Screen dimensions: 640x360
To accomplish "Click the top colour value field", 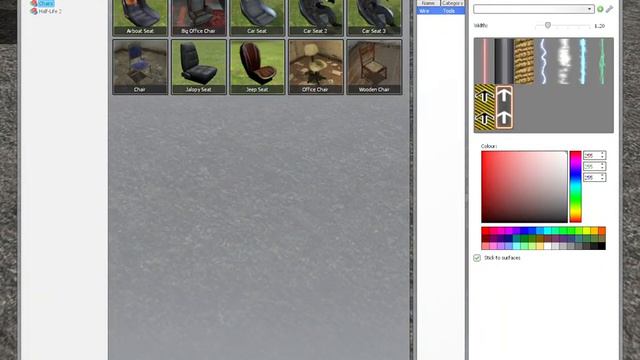I will coord(594,156).
